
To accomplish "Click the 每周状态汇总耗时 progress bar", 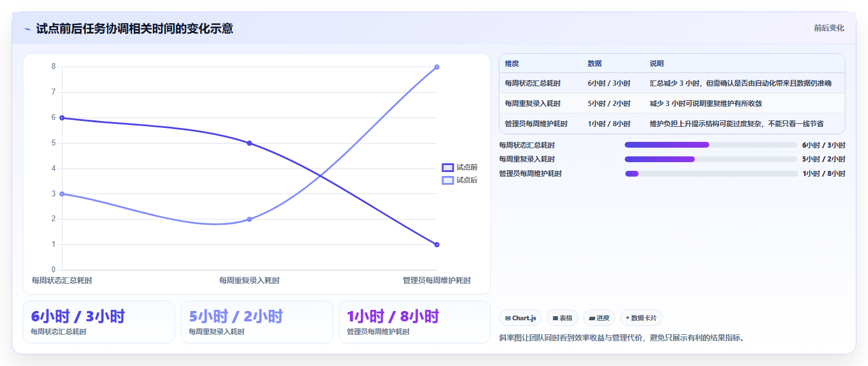I will (711, 145).
